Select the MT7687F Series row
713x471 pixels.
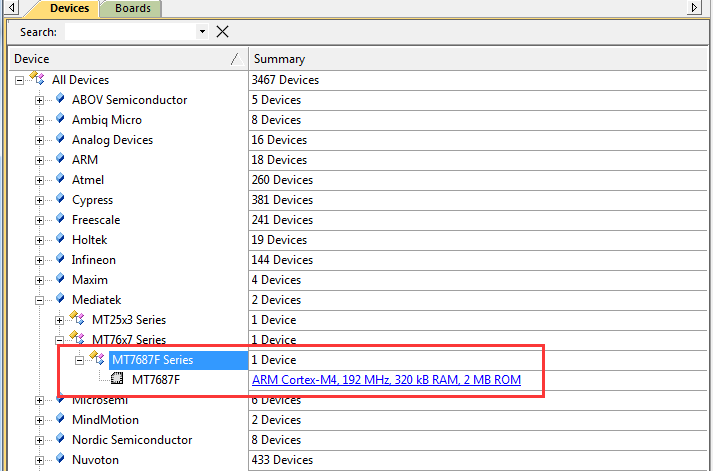point(178,360)
